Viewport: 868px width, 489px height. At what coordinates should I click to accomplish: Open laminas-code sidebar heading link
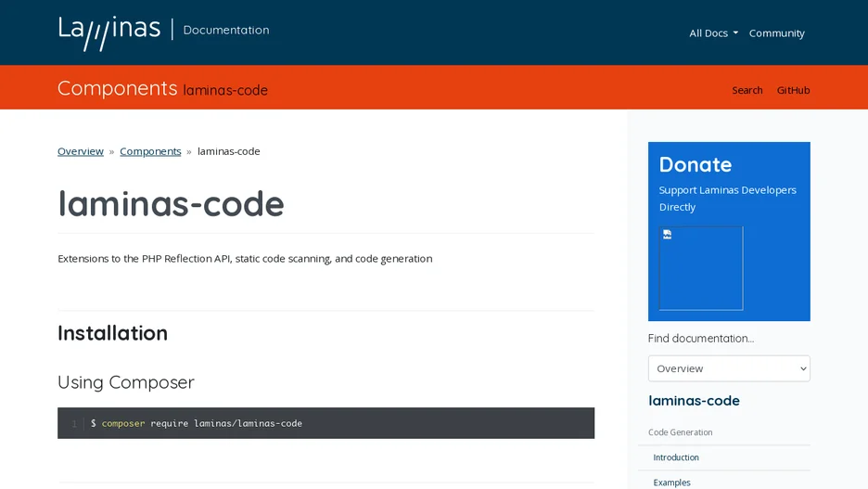click(694, 401)
